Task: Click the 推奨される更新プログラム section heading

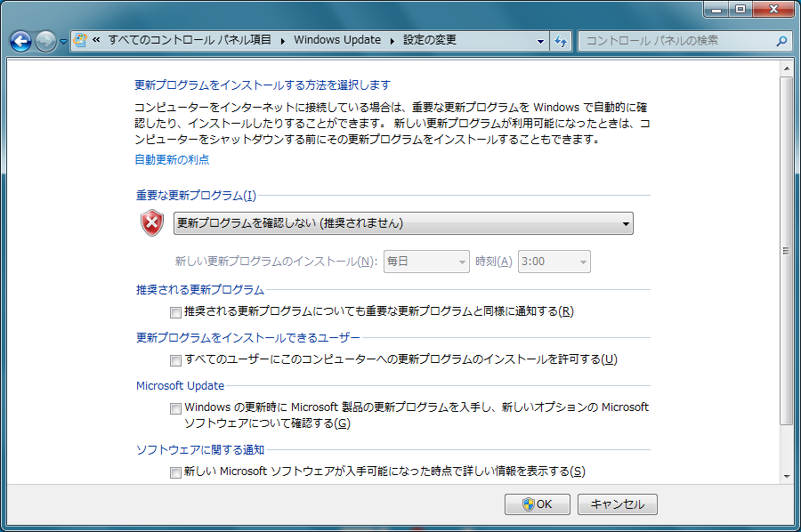Action: 200,290
